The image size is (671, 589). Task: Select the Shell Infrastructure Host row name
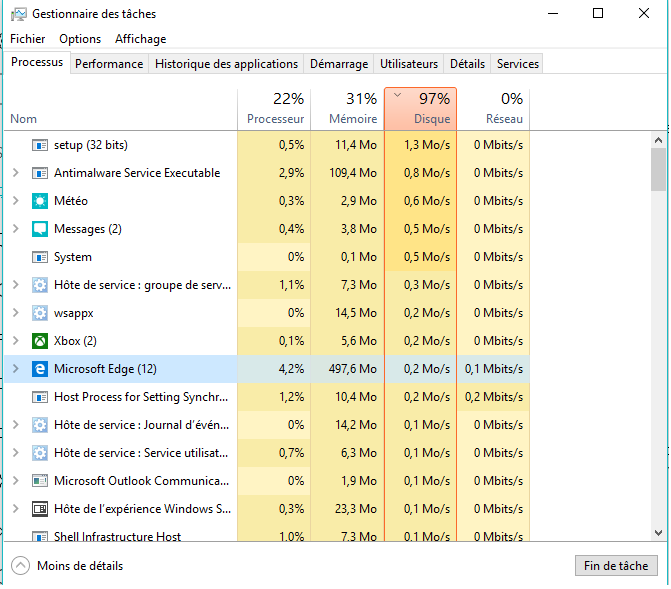[117, 536]
